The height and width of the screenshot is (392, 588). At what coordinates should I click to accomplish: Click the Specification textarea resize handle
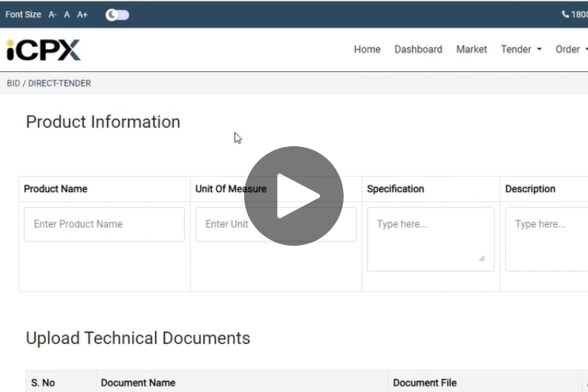(x=482, y=259)
